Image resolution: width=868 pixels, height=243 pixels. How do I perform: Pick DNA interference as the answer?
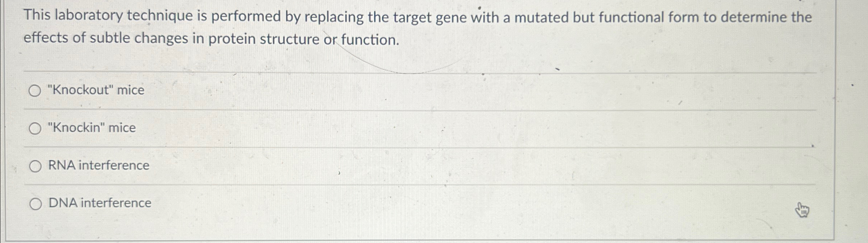(x=35, y=204)
